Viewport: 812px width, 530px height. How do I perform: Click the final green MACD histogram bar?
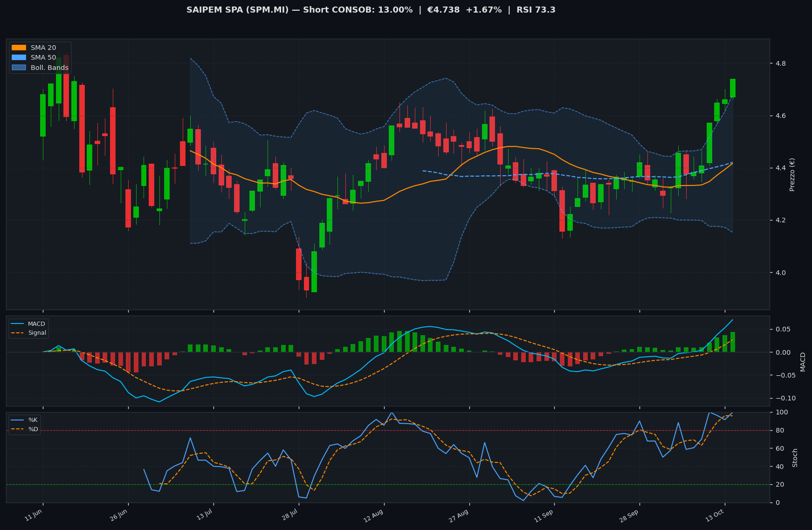click(733, 342)
